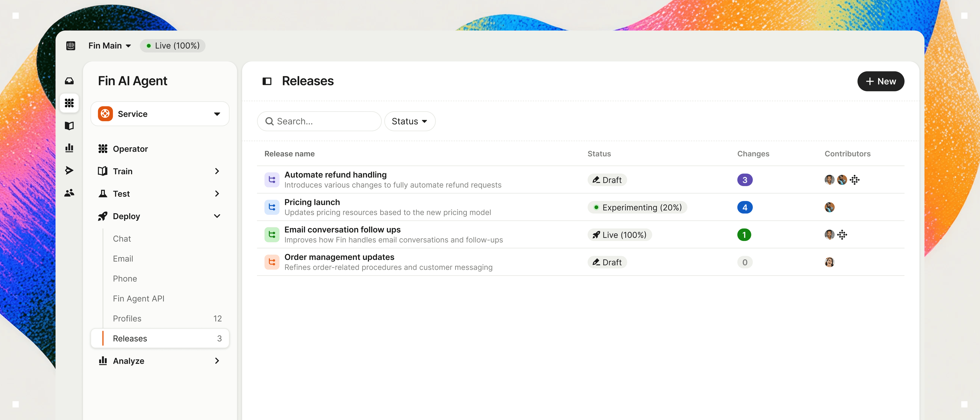Create a release with the New button

[x=881, y=81]
